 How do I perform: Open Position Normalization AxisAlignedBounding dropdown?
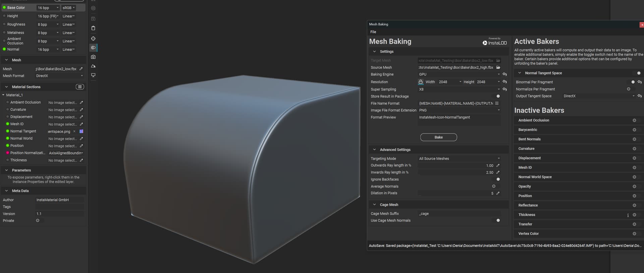point(66,153)
